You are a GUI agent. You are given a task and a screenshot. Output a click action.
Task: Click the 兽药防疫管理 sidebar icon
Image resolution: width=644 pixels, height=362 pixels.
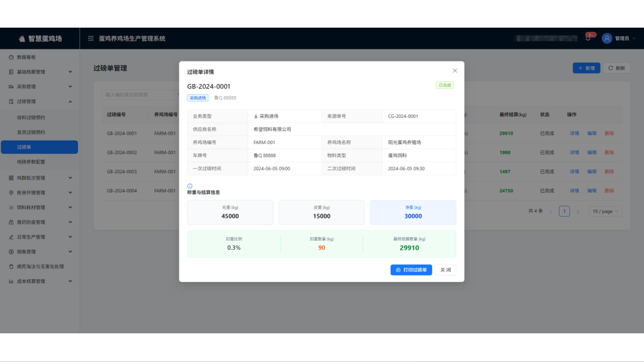point(11,223)
